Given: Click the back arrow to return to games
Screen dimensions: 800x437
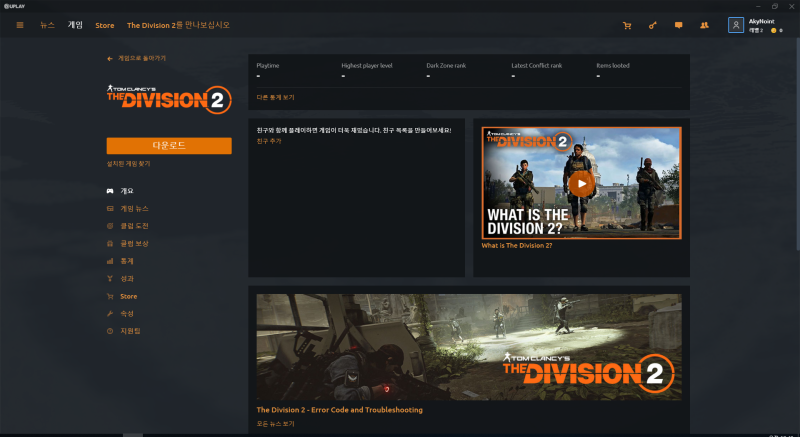Looking at the screenshot, I should pyautogui.click(x=110, y=59).
